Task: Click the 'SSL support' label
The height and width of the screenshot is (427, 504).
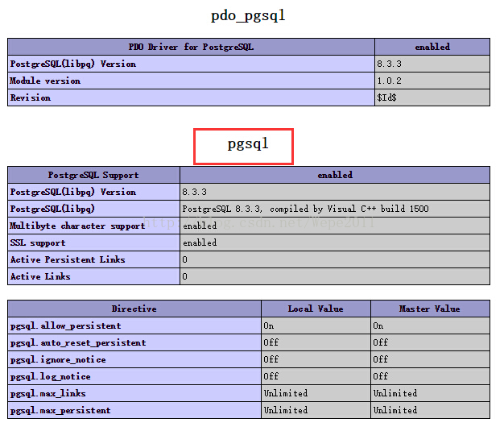Action: 38,243
